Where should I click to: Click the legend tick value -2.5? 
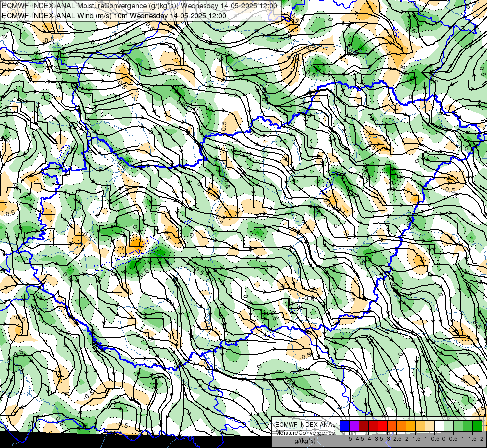396,439
